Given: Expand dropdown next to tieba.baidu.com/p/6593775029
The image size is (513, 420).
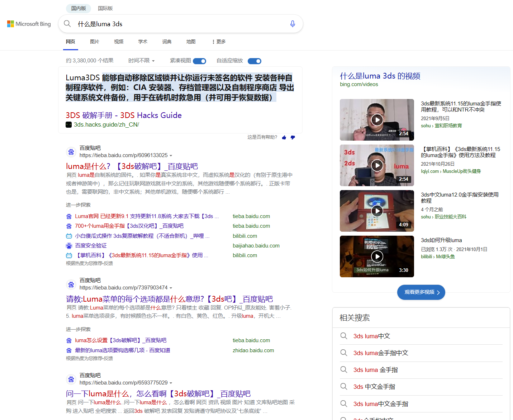Looking at the screenshot, I should (x=171, y=383).
